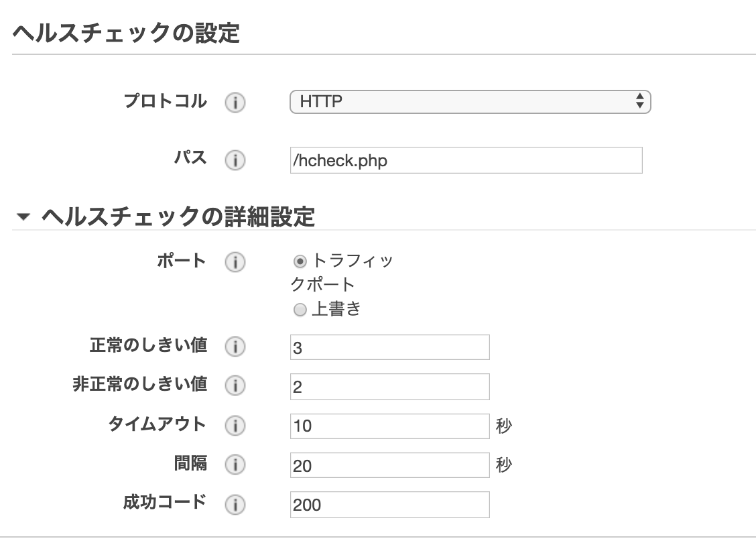Click the /hcheck.php path field
The image size is (756, 551).
tap(466, 160)
